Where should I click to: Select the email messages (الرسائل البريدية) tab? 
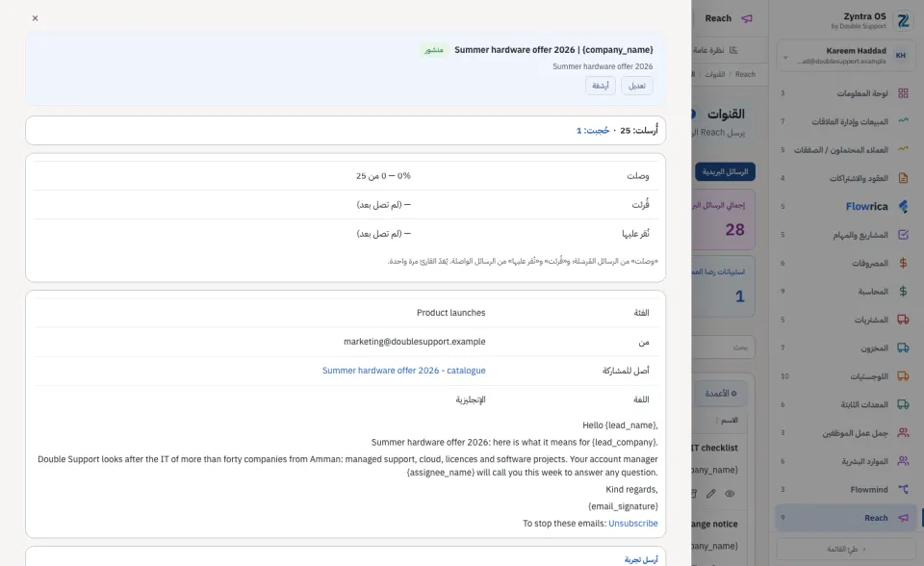coord(725,171)
